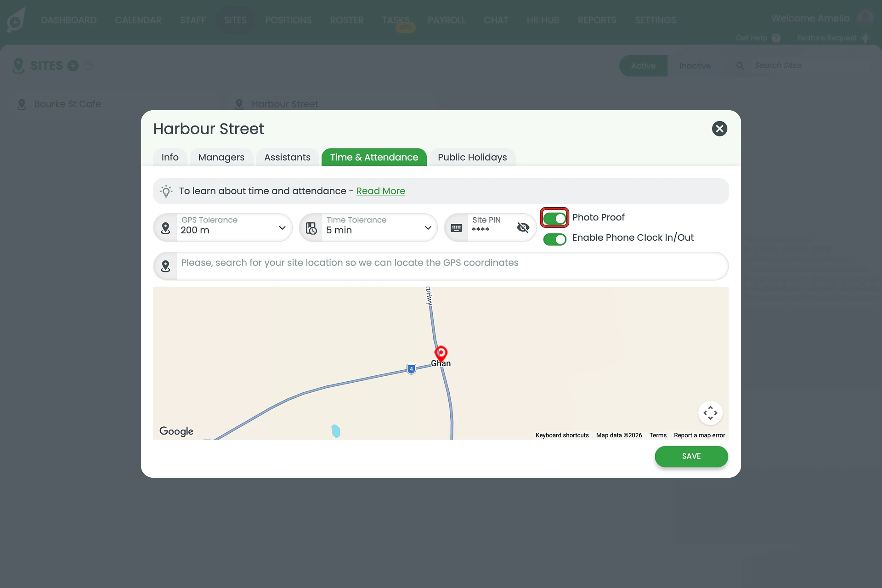
Task: Click the app logo in top bar
Action: click(x=16, y=20)
